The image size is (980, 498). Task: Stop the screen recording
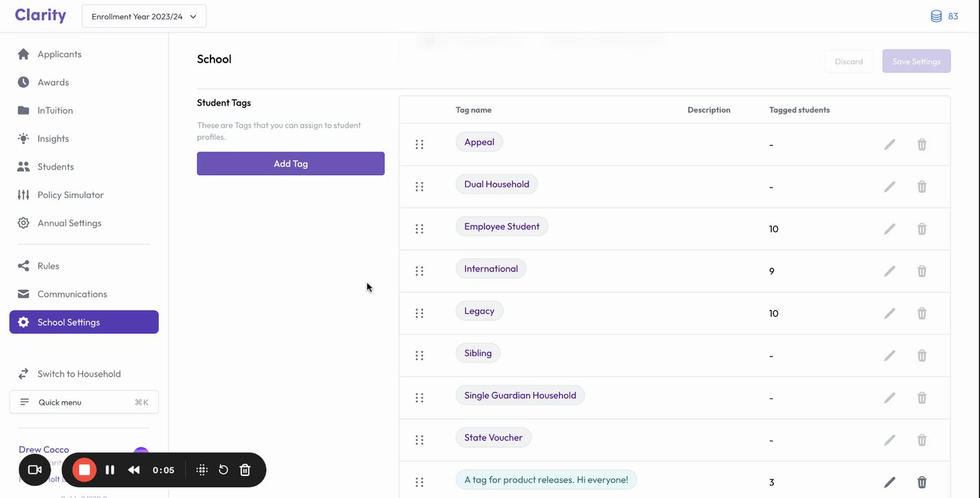point(84,470)
